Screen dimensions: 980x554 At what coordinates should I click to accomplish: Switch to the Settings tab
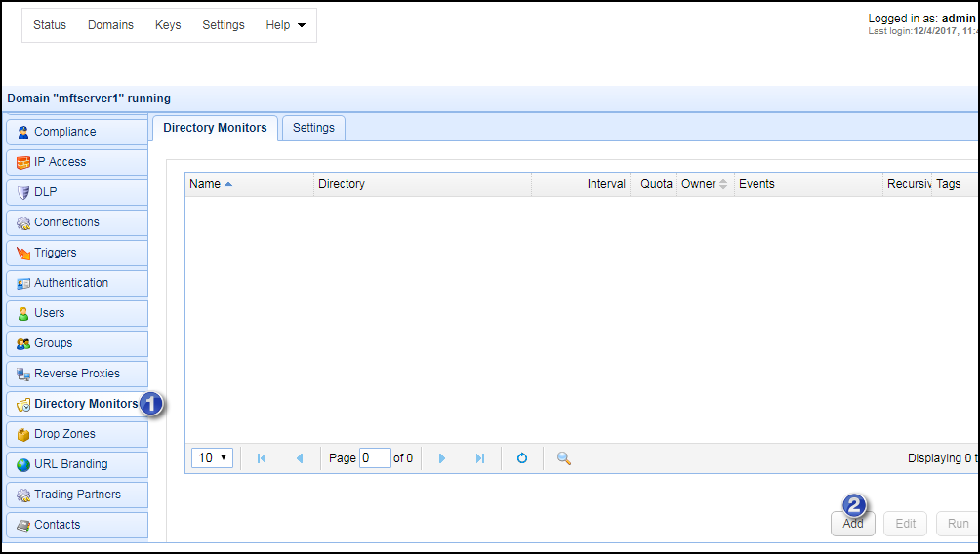pos(313,128)
